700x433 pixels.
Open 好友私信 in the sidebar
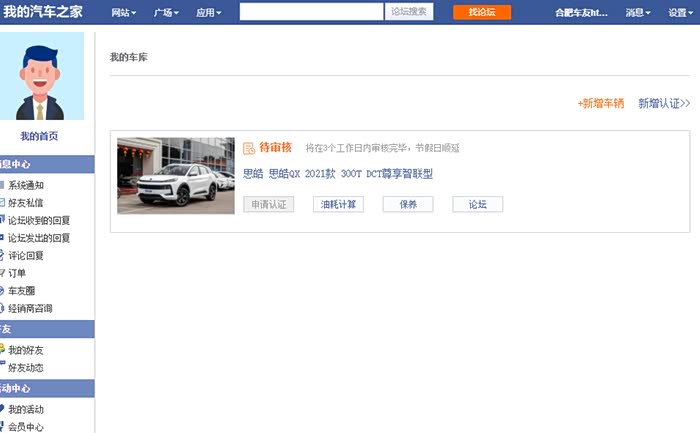click(x=26, y=202)
